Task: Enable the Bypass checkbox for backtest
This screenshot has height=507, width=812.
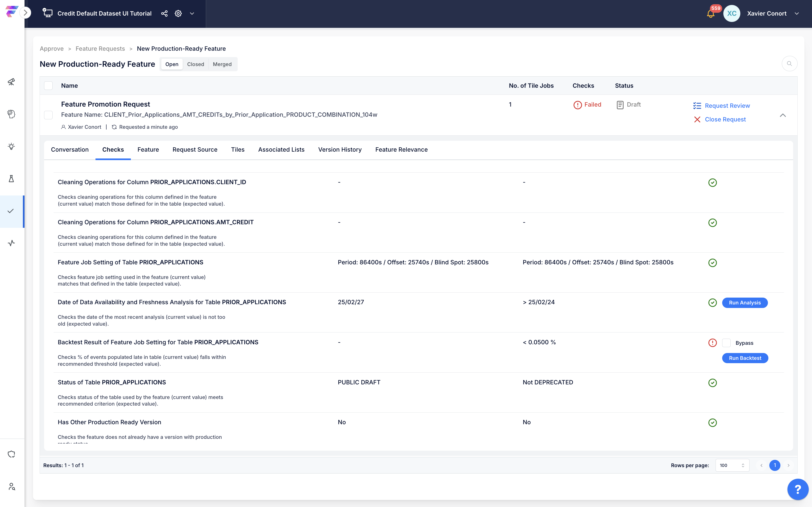Action: pos(726,343)
